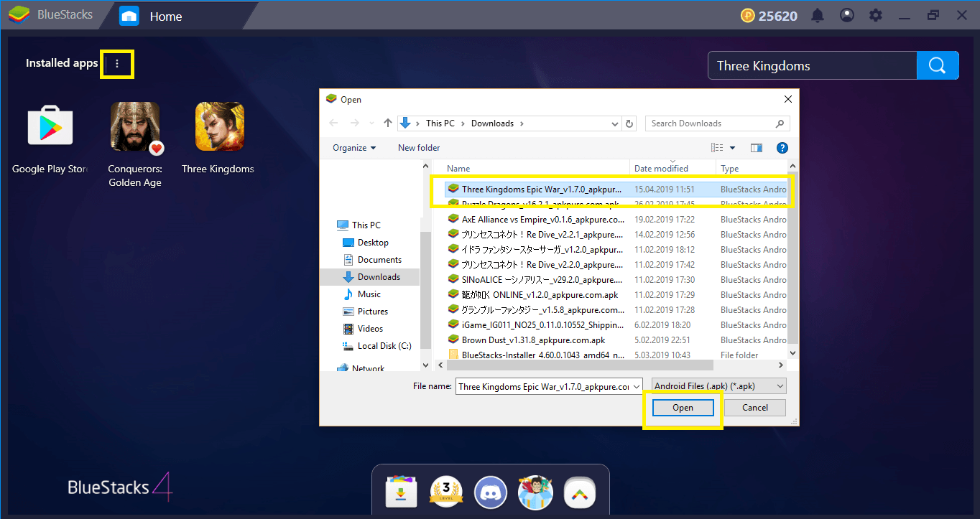Click the New folder button

pos(419,148)
